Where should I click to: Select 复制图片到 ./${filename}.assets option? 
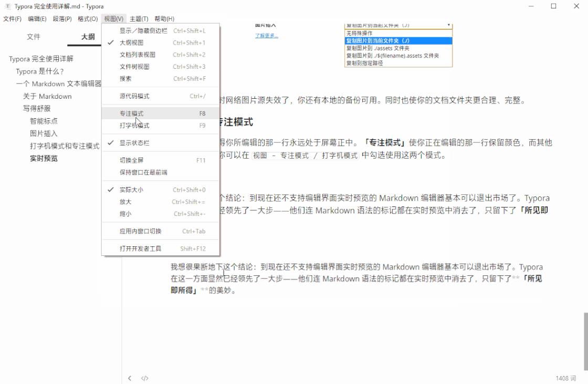398,56
